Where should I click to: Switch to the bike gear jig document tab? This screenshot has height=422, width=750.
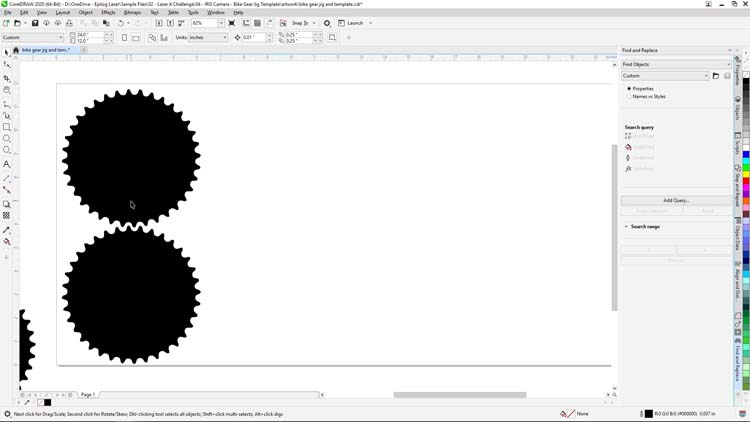click(46, 50)
